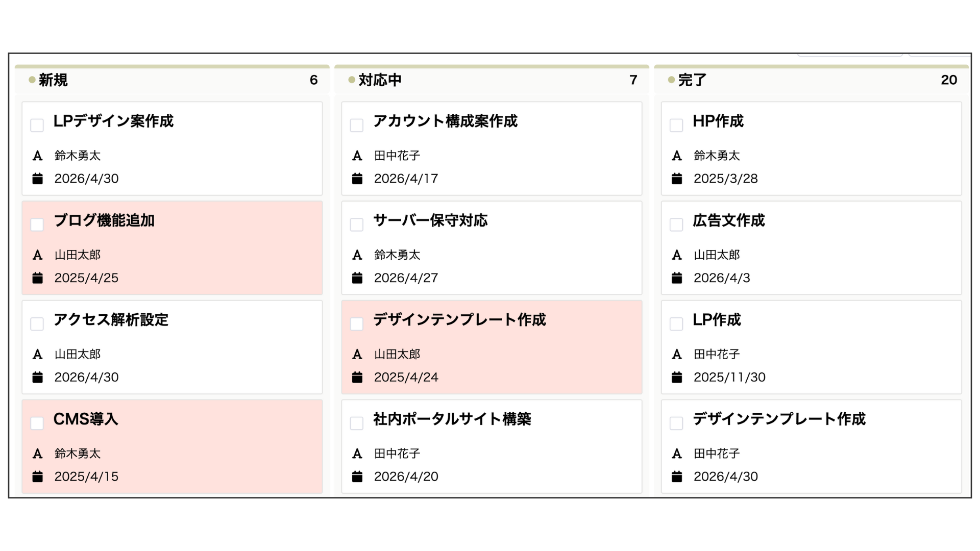980x551 pixels.
Task: Click assignee icon on アカウント構成案作成 card
Action: (357, 156)
